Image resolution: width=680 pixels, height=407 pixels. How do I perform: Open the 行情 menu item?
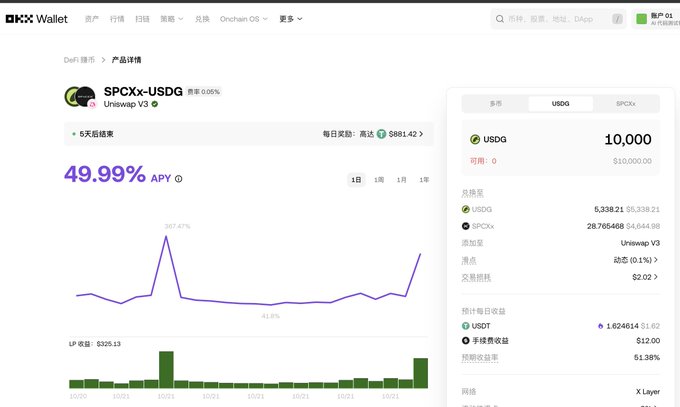117,19
